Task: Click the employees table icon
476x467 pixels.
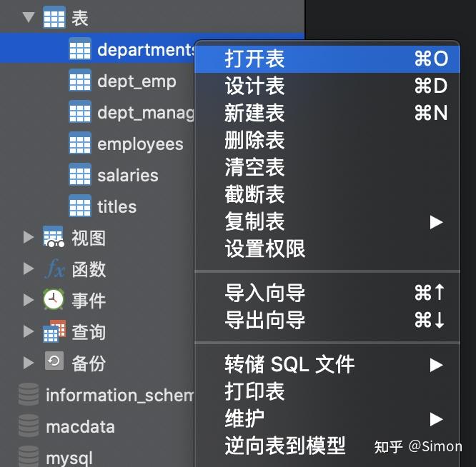Action: click(x=79, y=144)
